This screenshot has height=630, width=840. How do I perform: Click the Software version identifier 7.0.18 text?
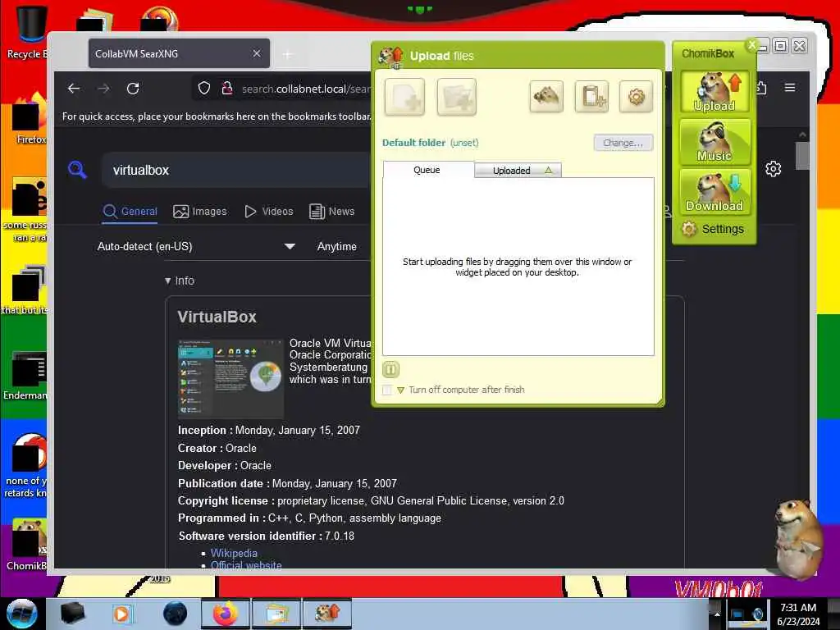pos(267,536)
